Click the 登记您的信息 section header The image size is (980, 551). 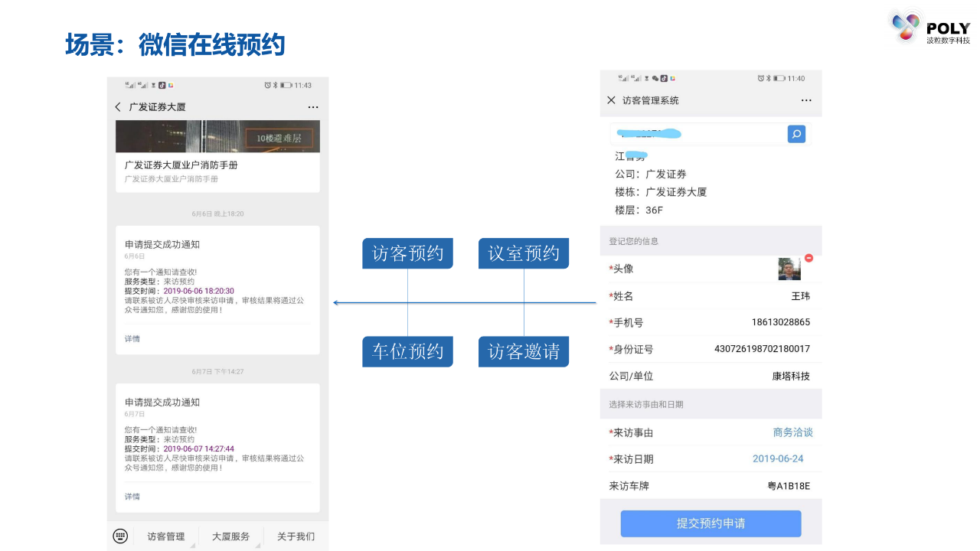pyautogui.click(x=634, y=241)
